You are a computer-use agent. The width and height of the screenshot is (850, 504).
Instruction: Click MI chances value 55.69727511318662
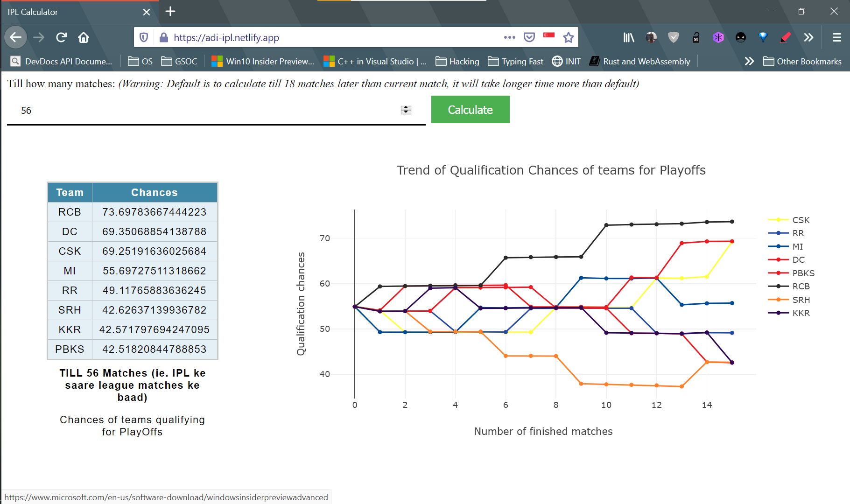155,271
